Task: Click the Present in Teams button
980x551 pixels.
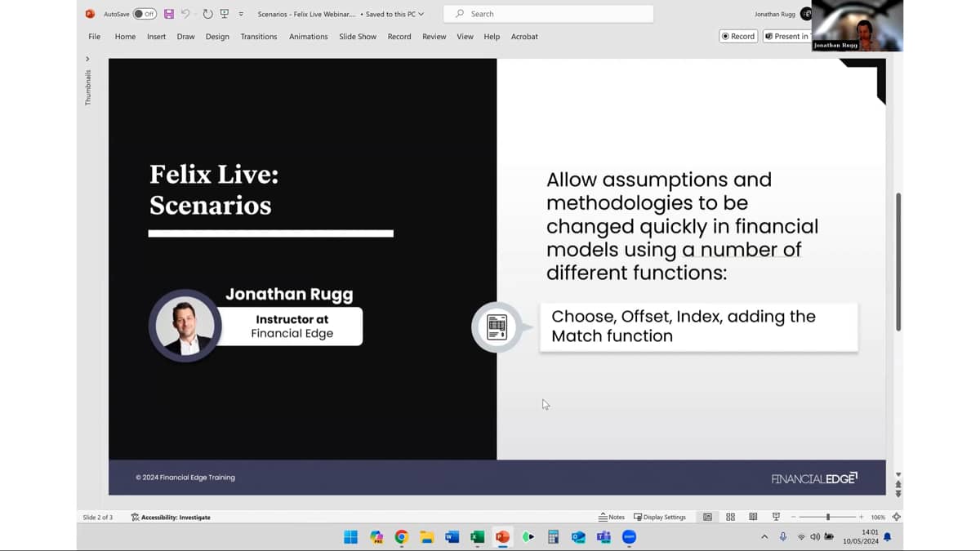Action: click(786, 36)
